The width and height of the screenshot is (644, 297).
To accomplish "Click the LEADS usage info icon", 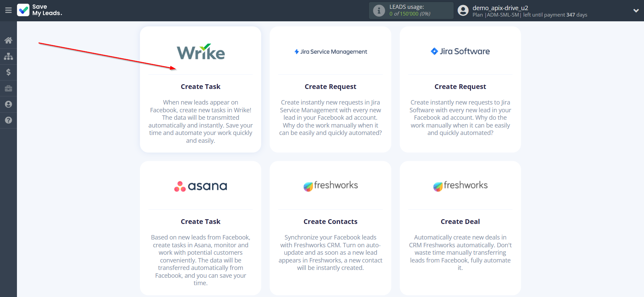I will coord(379,10).
